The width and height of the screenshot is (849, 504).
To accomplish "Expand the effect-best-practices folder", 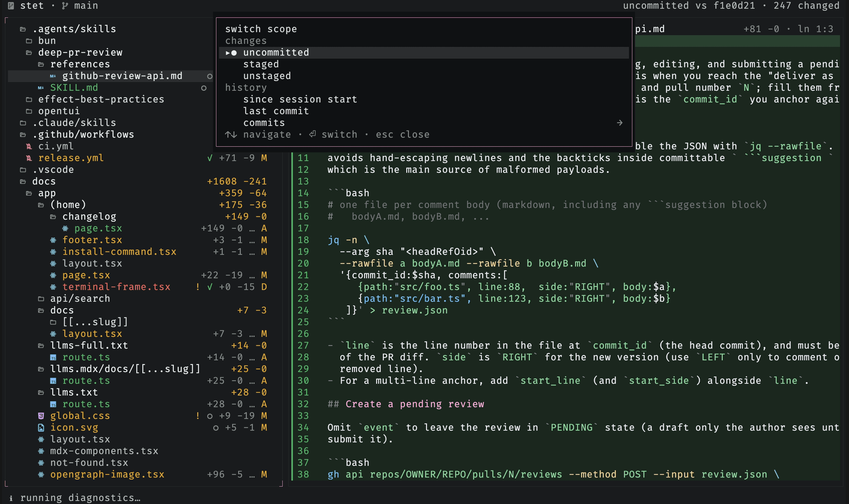I will tap(29, 99).
